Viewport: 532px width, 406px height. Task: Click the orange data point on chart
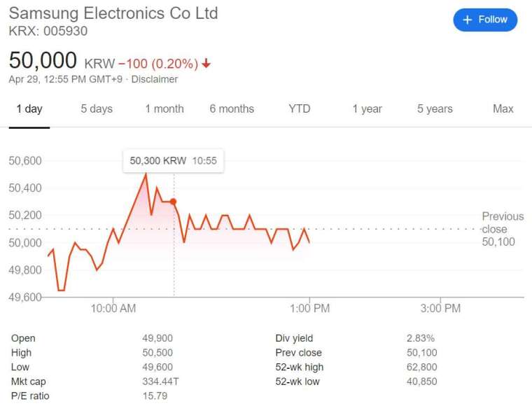tap(173, 202)
